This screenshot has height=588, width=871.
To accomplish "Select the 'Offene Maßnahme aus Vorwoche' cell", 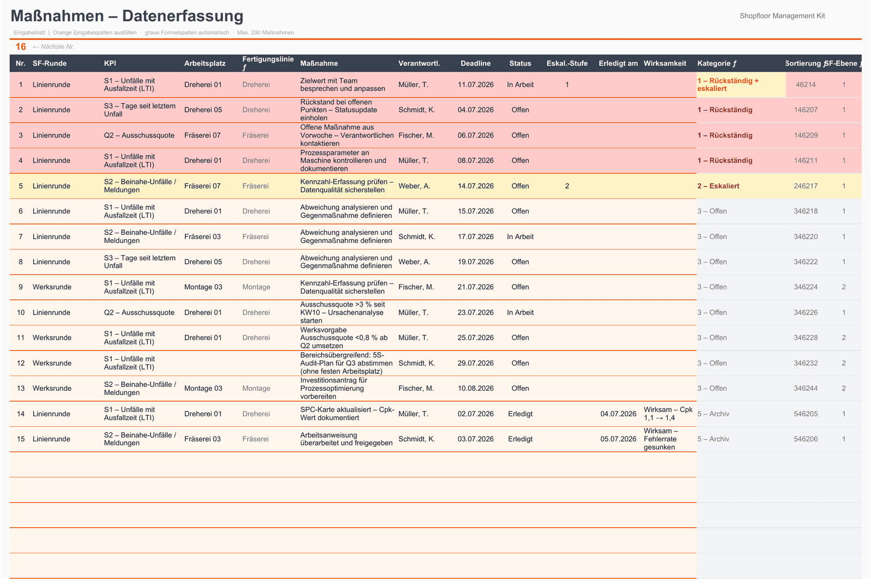I will (348, 135).
